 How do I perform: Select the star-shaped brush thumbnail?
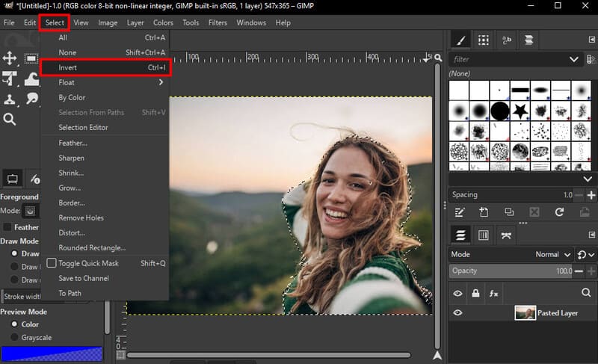(x=520, y=111)
